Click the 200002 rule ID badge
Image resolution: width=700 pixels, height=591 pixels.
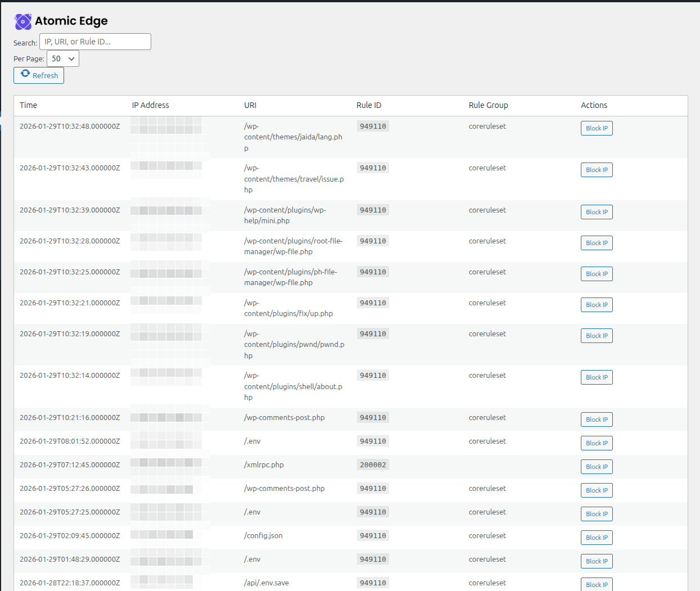pos(372,464)
